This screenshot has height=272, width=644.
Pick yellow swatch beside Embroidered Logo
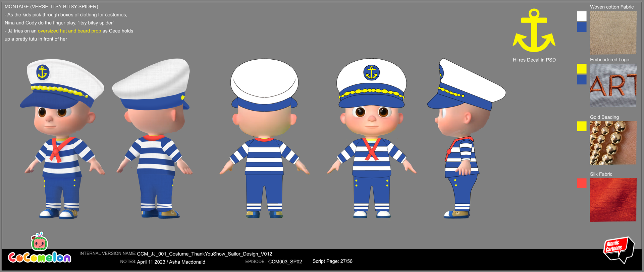tap(582, 69)
